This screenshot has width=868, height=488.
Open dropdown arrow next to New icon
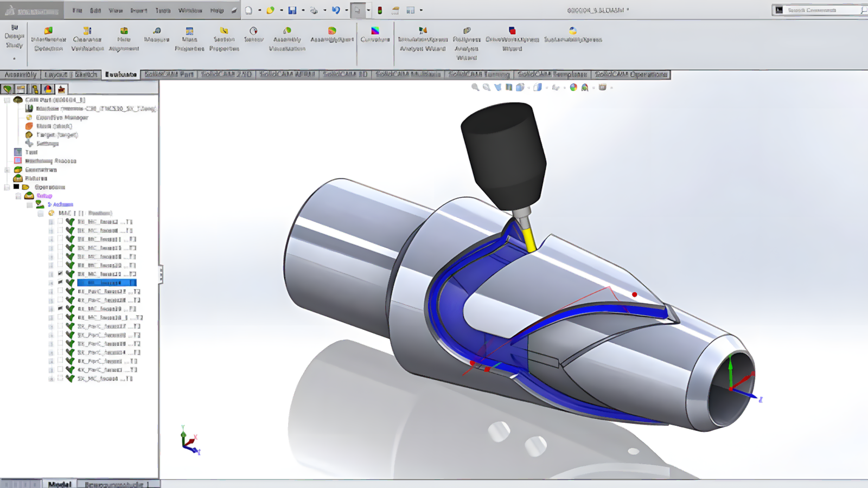259,10
